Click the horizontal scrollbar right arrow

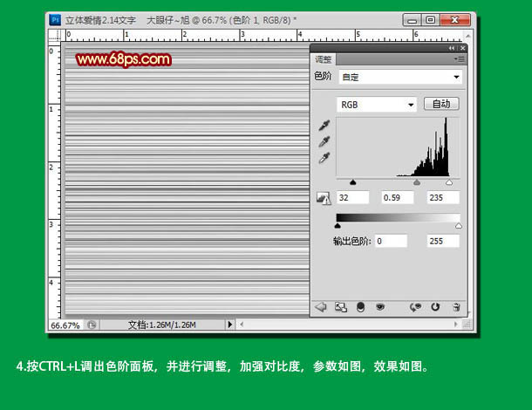(455, 325)
